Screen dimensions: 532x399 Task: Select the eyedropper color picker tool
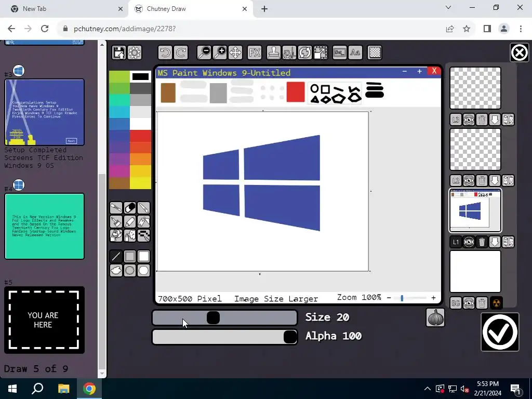[x=116, y=208]
